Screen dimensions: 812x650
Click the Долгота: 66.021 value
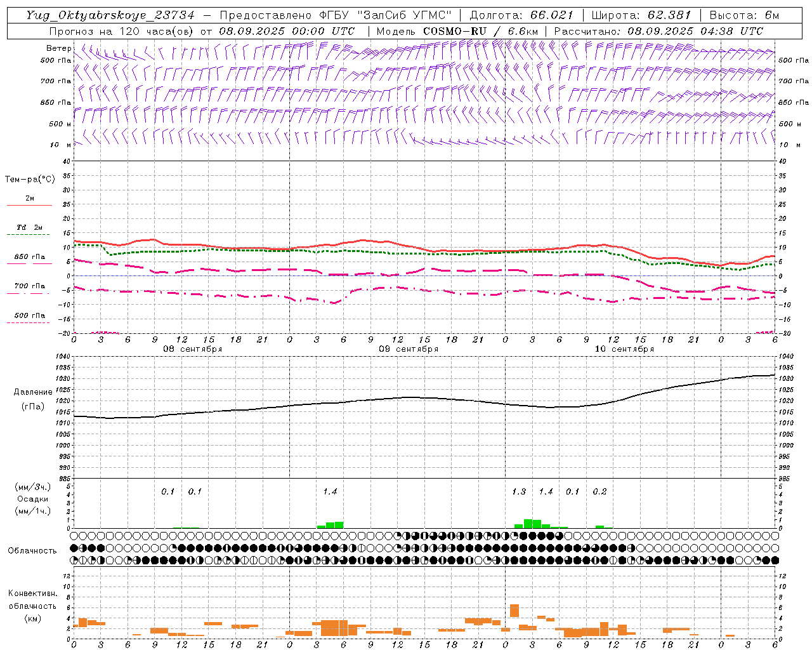[521, 15]
